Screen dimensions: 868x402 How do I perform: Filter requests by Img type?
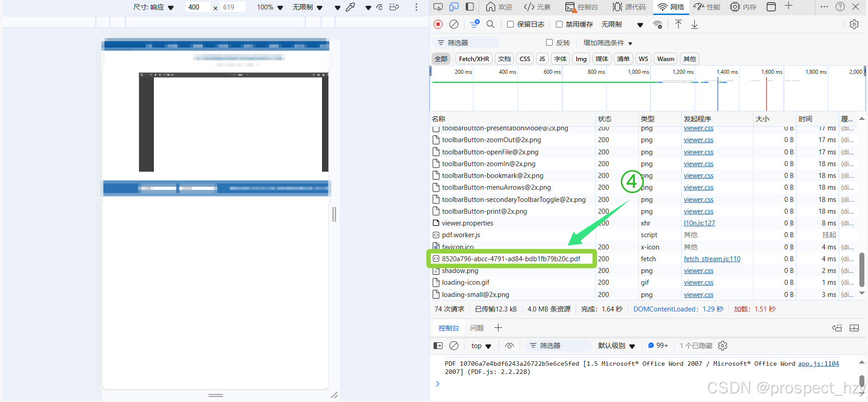[581, 59]
